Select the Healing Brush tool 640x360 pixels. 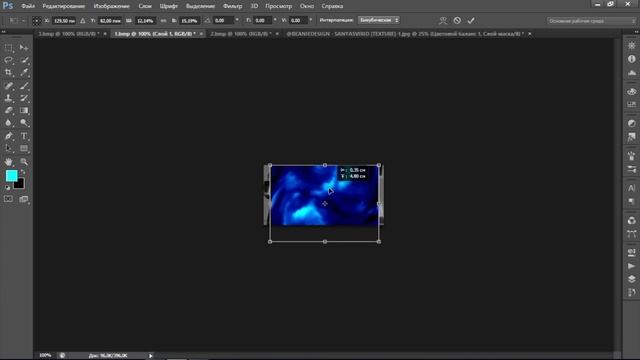click(9, 86)
